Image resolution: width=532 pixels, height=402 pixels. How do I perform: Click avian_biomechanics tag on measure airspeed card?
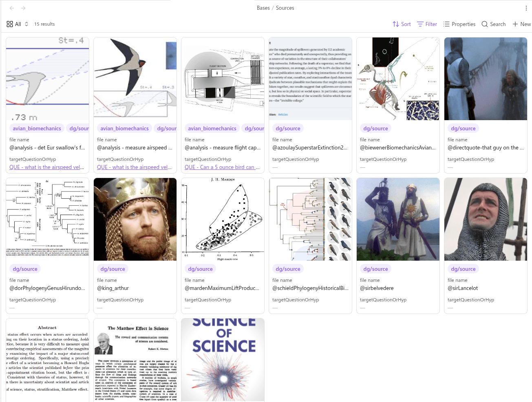tap(124, 128)
